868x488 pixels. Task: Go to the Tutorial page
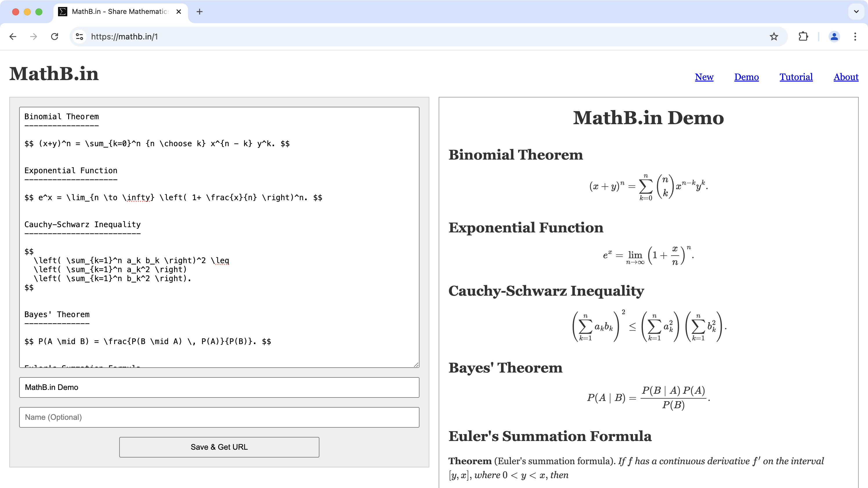[796, 77]
